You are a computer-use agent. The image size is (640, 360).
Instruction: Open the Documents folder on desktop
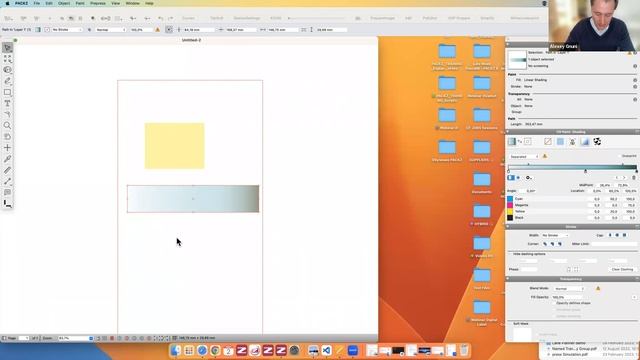coord(482,182)
